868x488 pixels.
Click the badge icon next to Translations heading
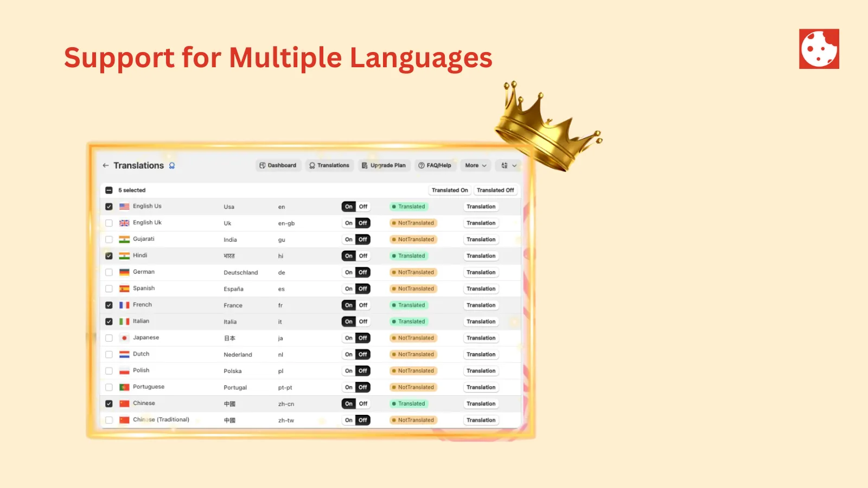click(x=172, y=165)
